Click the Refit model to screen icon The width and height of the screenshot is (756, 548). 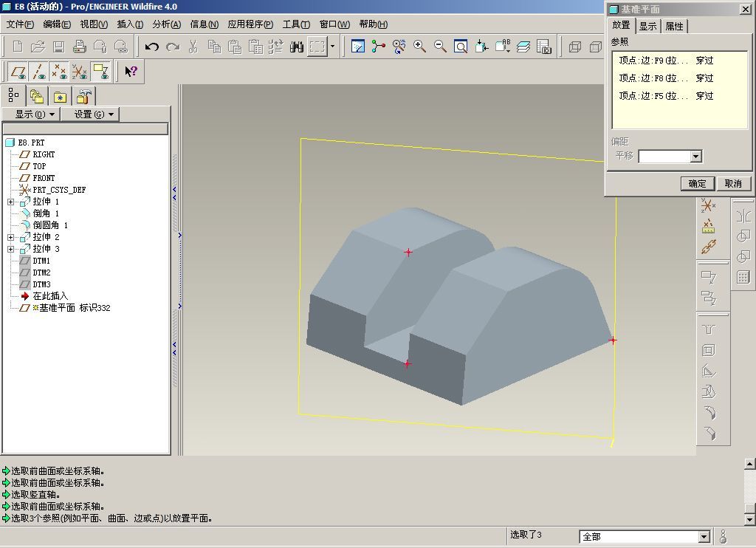(x=461, y=47)
